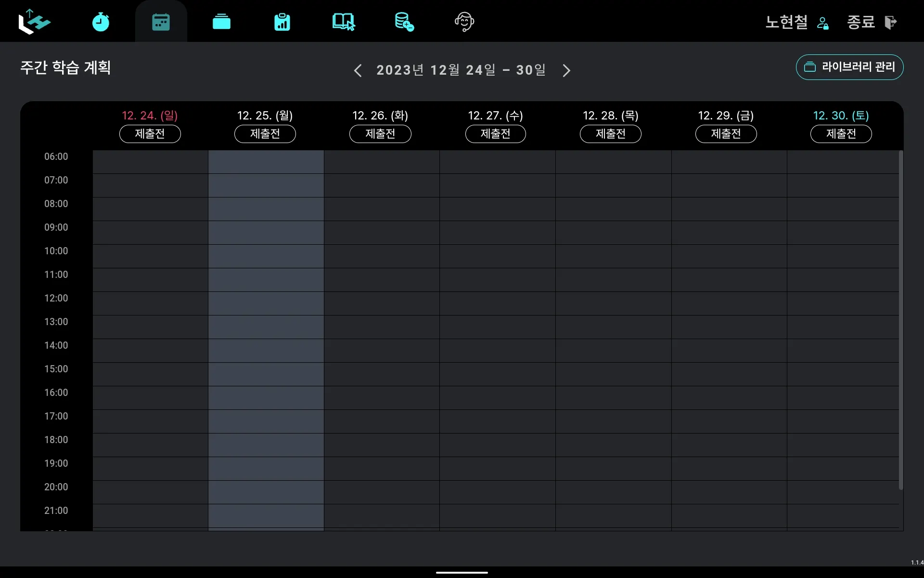
Task: Toggle 제출전 status for 12. 26. (화)
Action: tap(380, 134)
